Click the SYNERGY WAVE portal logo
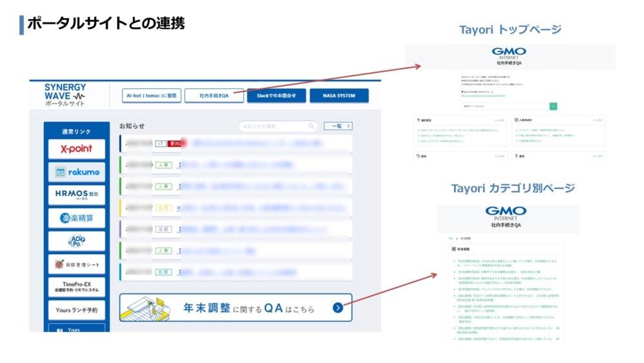Image resolution: width=644 pixels, height=363 pixels. pyautogui.click(x=65, y=95)
